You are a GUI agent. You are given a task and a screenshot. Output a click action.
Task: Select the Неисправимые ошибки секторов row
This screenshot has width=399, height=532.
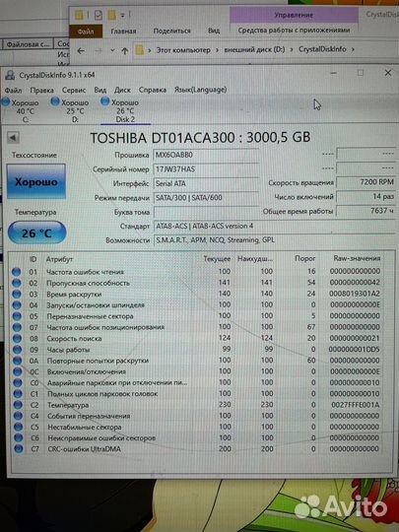click(198, 438)
